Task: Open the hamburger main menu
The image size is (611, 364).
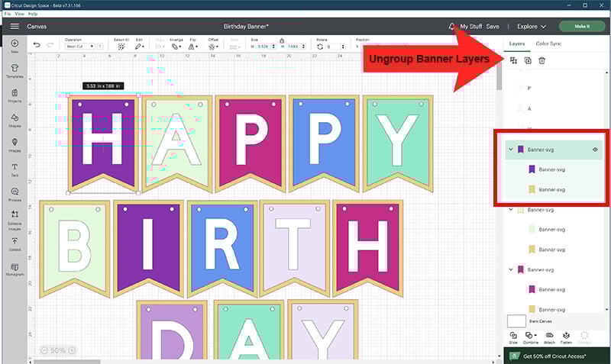Action: [15, 26]
